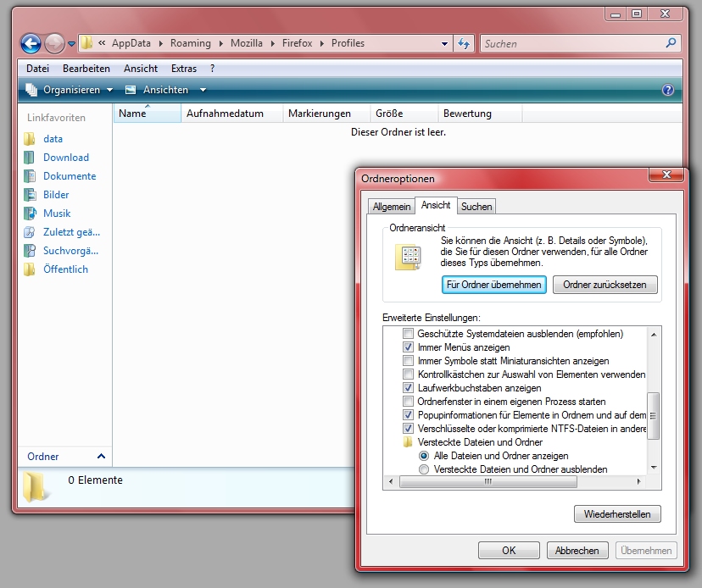Enable Immer Symbole statt Miniaturansichten anzeigen
Viewport: 702px width, 588px height.
[x=408, y=361]
